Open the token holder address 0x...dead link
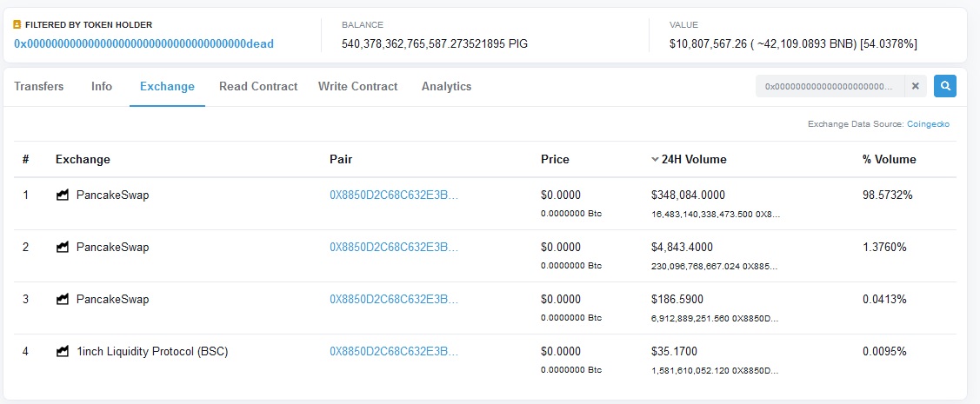Viewport: 980px width, 404px height. (x=143, y=43)
